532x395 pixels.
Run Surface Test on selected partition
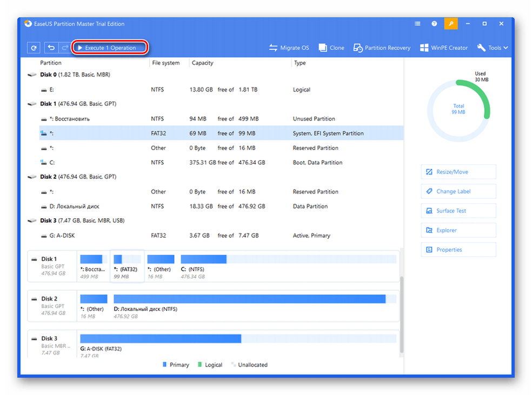[x=458, y=211]
